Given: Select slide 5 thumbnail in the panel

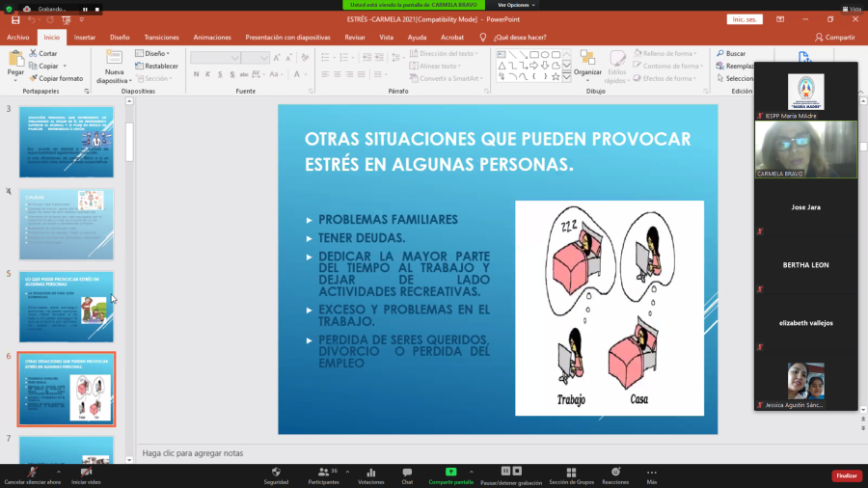Looking at the screenshot, I should pos(67,308).
